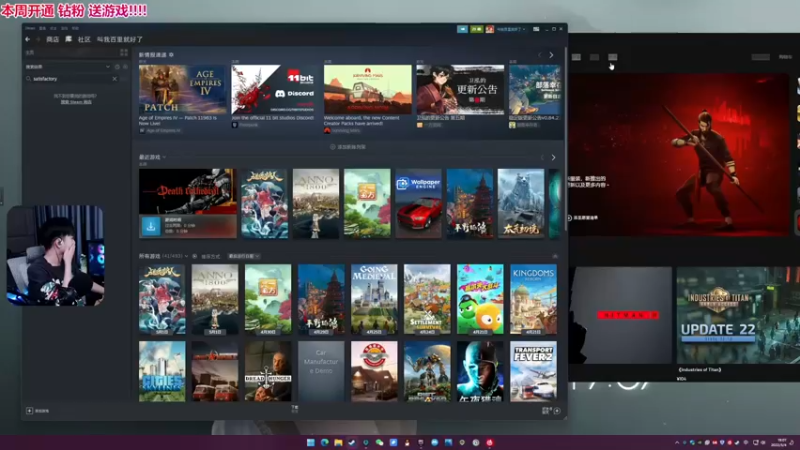Open Microsoft Edge from taskbar
Image resolution: width=800 pixels, height=450 pixels.
(324, 442)
